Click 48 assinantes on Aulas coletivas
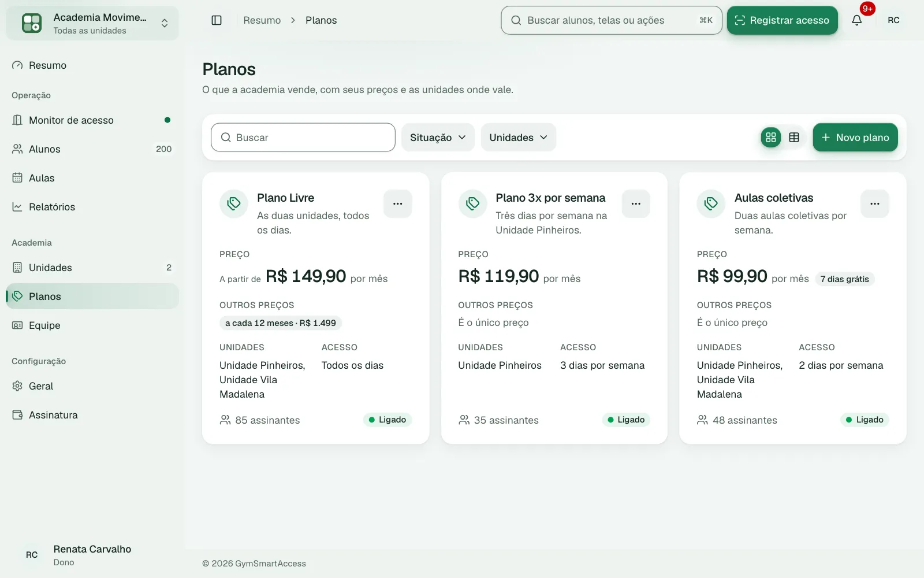Image resolution: width=924 pixels, height=578 pixels. pyautogui.click(x=737, y=420)
